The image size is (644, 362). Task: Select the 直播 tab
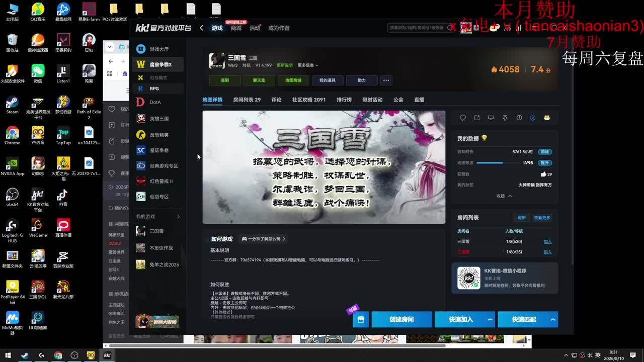419,100
